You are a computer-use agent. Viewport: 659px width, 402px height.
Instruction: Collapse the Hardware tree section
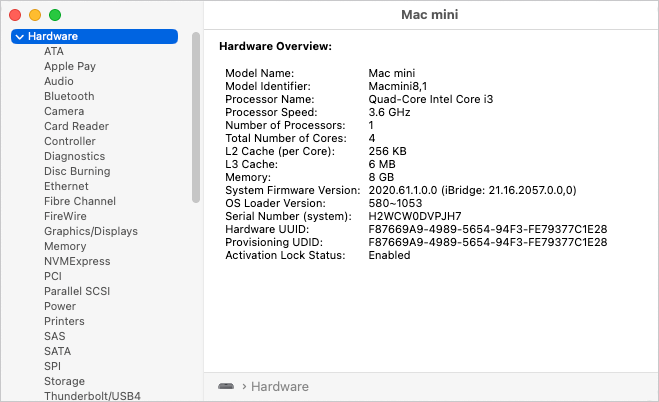coord(20,37)
